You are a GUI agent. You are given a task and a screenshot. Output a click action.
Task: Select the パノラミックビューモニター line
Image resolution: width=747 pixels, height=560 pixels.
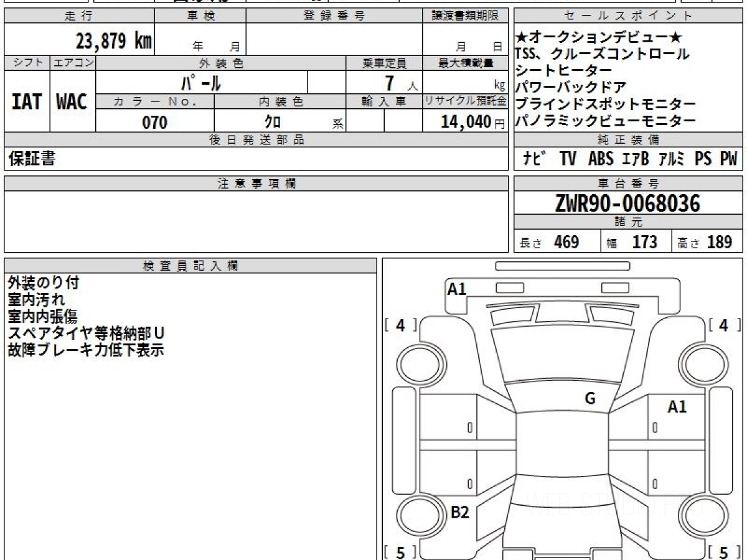[x=606, y=121]
